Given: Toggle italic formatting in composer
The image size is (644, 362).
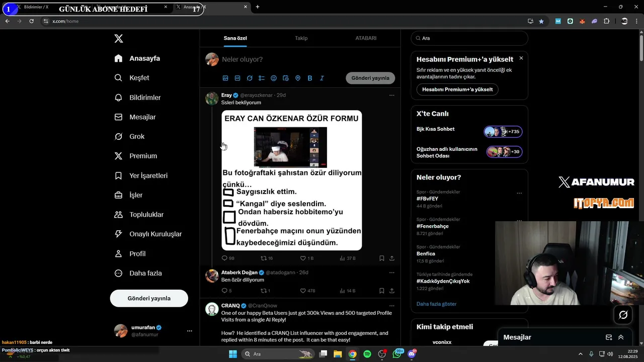Looking at the screenshot, I should 322,78.
